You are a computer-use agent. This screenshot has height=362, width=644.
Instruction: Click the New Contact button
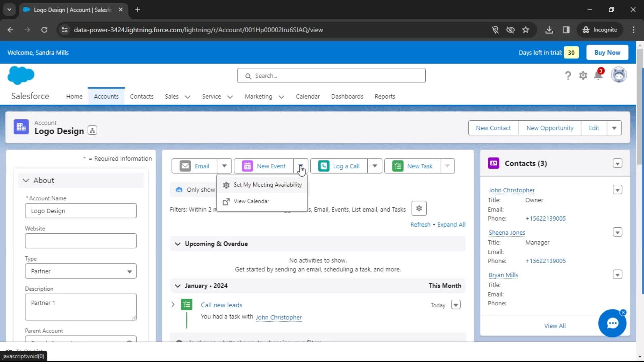point(493,128)
